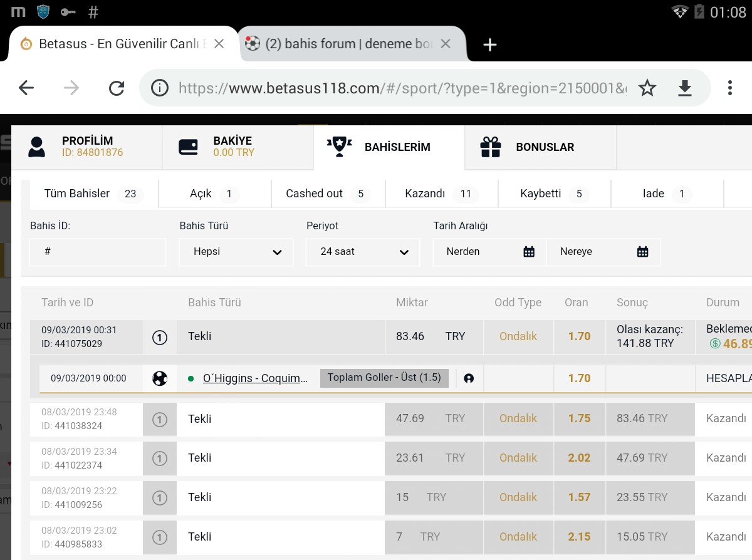Click the Miktar column header
Viewport: 752px width, 560px height.
tap(412, 303)
